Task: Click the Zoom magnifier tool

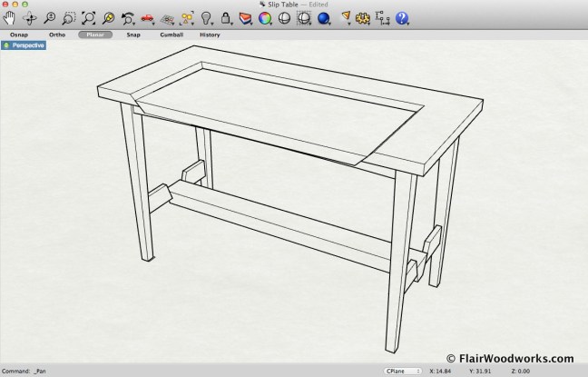Action: pyautogui.click(x=50, y=17)
